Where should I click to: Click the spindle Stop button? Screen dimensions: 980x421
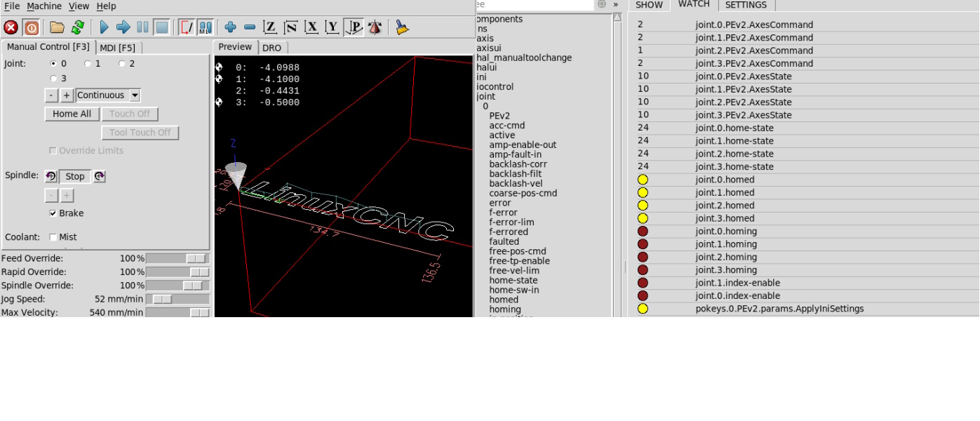(x=75, y=177)
